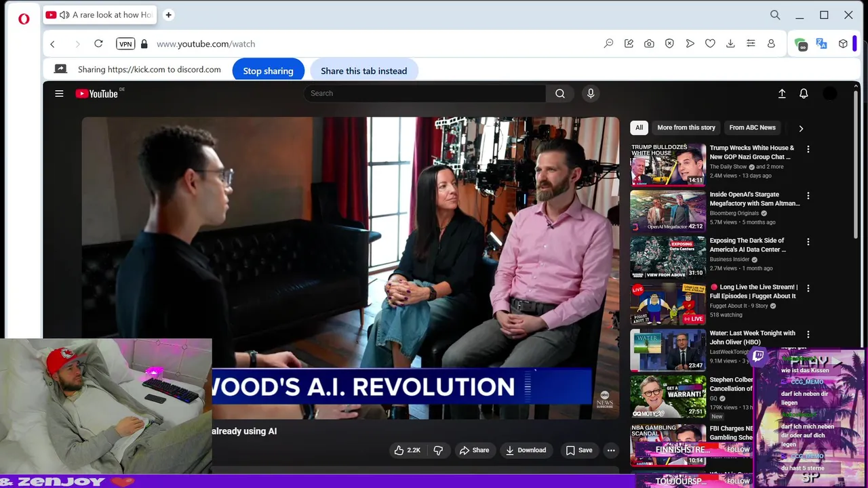
Task: Expand more filter chips with arrow
Action: (x=801, y=128)
